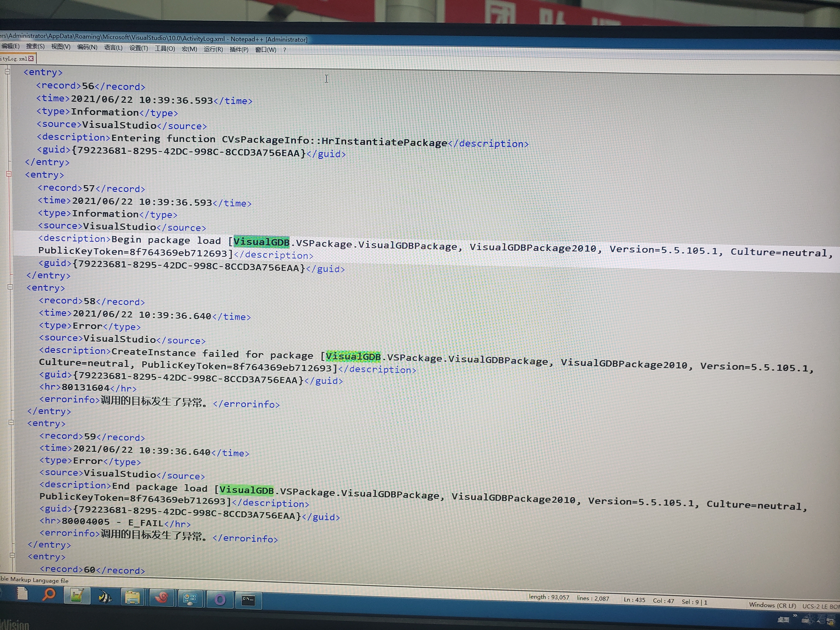The width and height of the screenshot is (840, 630).
Task: Click the 'Entering function CVsPackageInfo::HrInstantiatePackage' description line
Action: [282, 140]
